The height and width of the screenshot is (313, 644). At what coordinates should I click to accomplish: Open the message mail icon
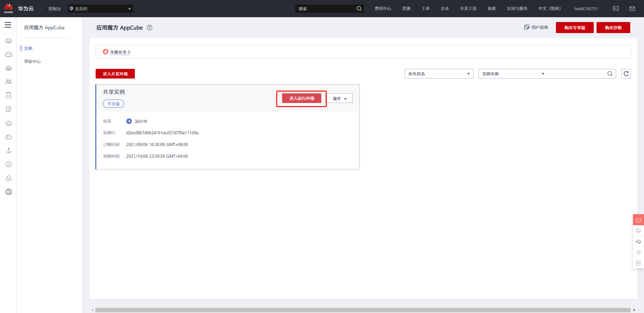pyautogui.click(x=632, y=9)
